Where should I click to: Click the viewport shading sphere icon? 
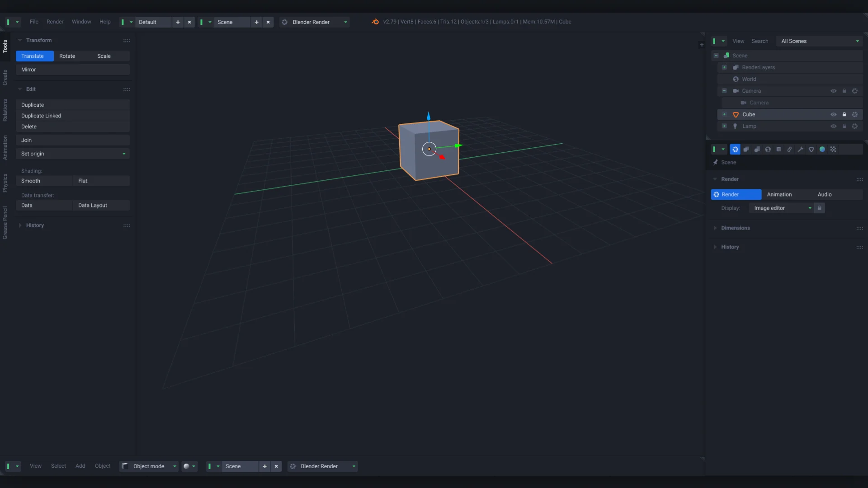pos(186,466)
